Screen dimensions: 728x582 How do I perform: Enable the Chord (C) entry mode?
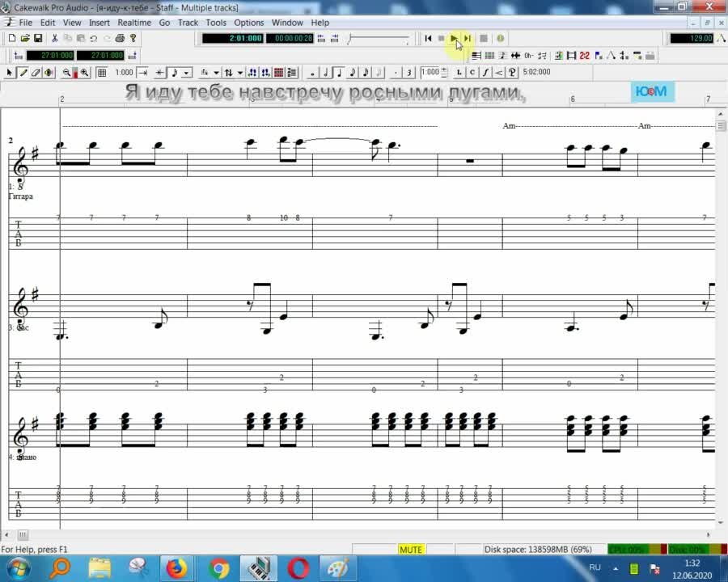tap(472, 73)
